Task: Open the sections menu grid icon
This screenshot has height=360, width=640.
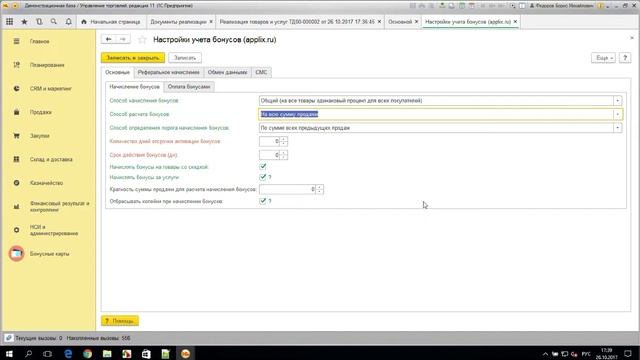Action: point(9,22)
